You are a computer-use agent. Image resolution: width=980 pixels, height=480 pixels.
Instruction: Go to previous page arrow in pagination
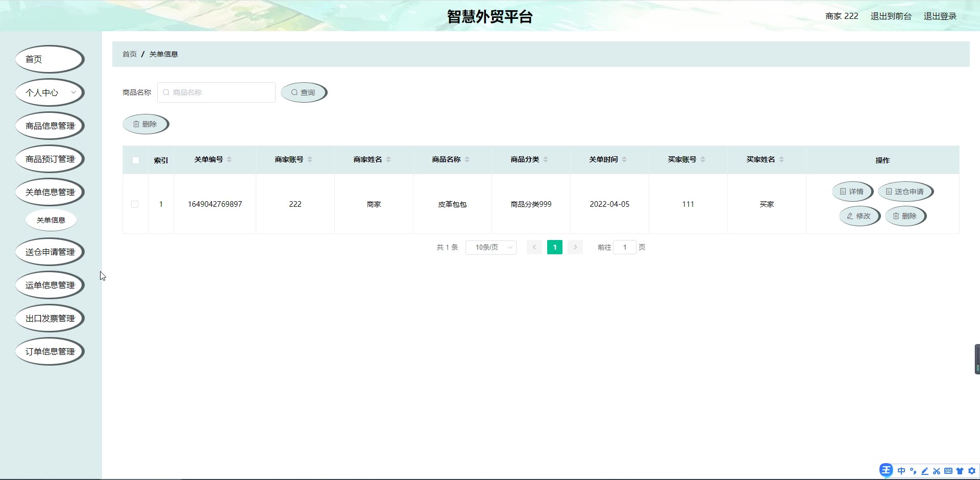click(x=534, y=247)
